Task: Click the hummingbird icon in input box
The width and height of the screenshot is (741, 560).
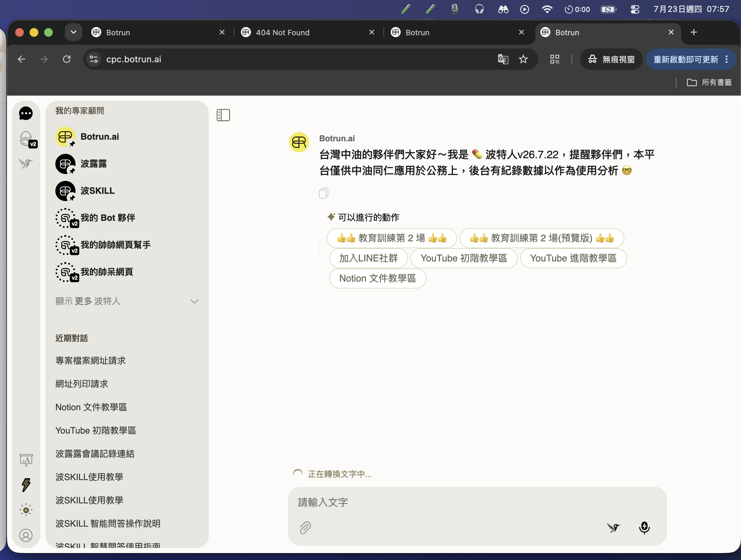Action: 614,528
